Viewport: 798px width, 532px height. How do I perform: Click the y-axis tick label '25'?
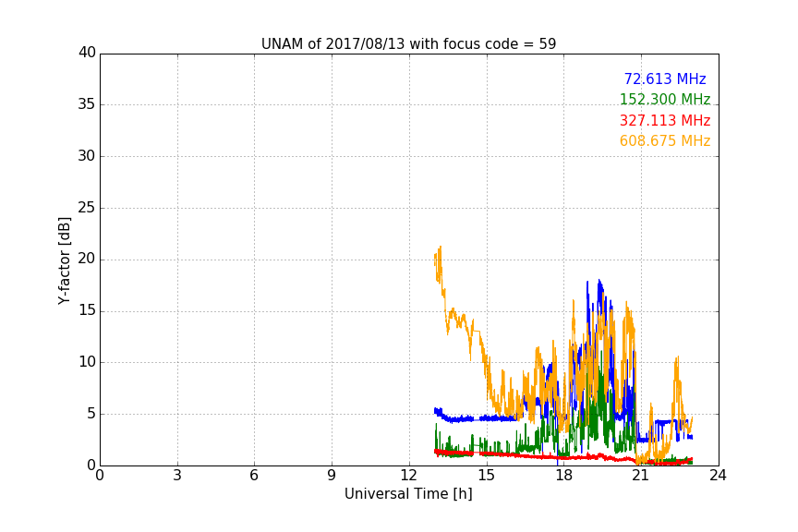pyautogui.click(x=87, y=207)
